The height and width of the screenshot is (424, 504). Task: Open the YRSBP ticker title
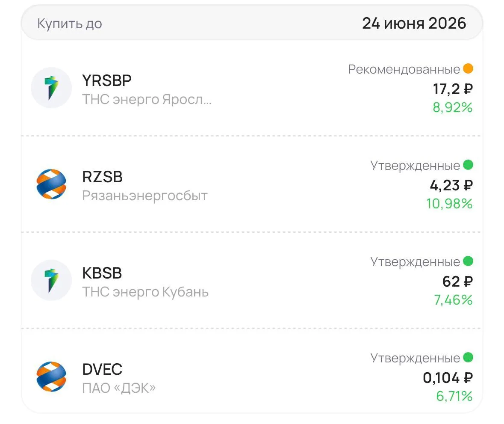click(107, 80)
